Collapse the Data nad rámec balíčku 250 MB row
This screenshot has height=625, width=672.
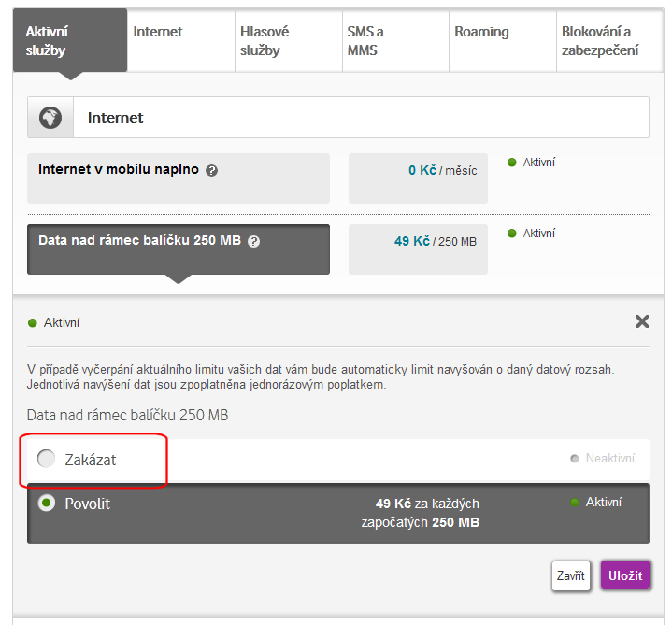(x=178, y=249)
